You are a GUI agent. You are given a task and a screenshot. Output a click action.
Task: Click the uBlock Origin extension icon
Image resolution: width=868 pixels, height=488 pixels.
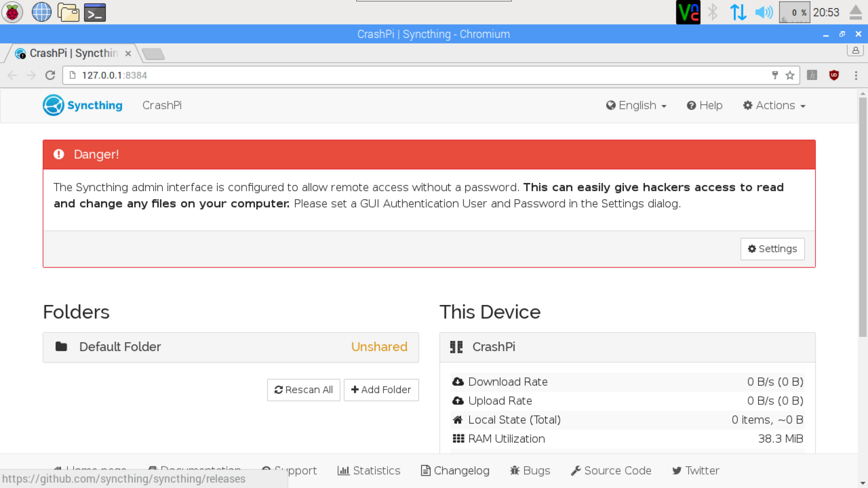click(834, 75)
